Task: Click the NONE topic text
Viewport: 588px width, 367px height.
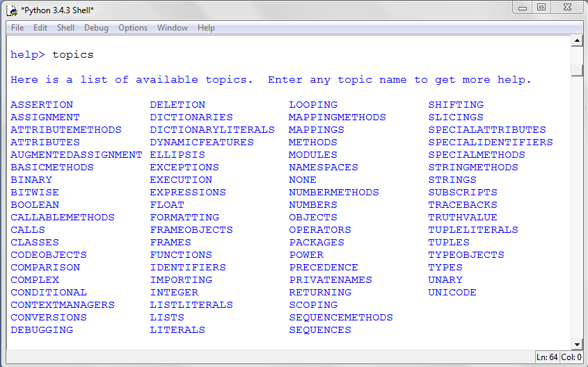Action: (303, 180)
